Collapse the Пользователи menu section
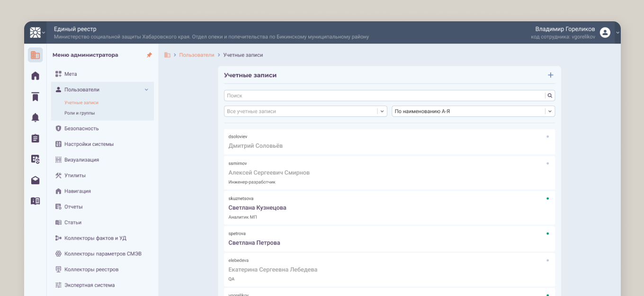This screenshot has width=644, height=296. 146,90
